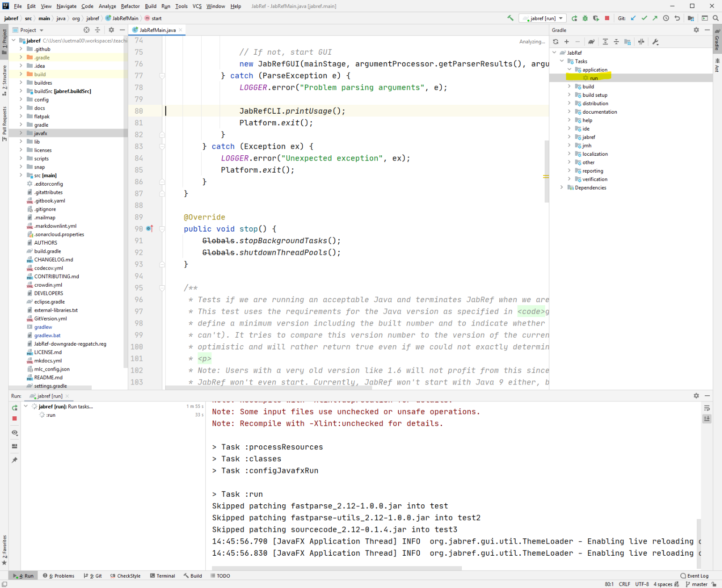Image resolution: width=722 pixels, height=588 pixels.
Task: Open Project panel gear settings
Action: 111,30
